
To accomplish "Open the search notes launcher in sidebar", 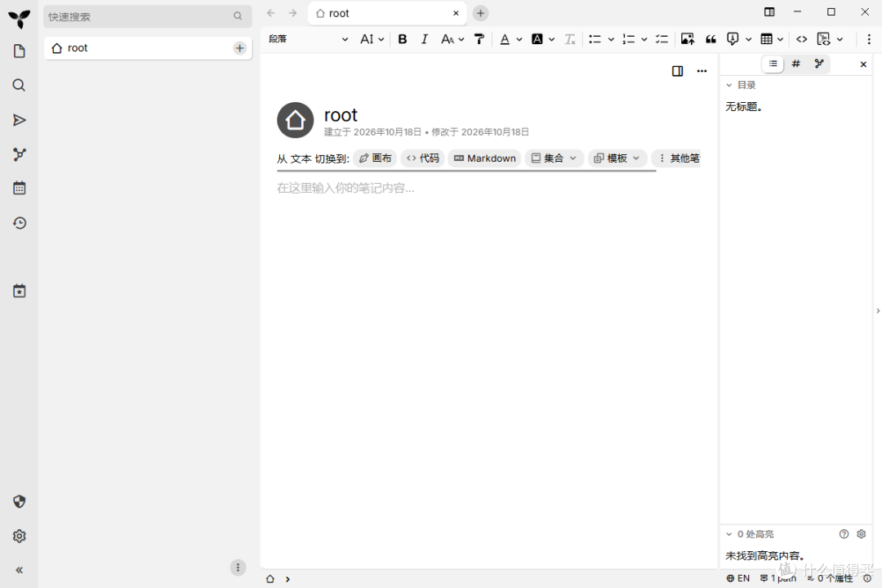I will [19, 86].
